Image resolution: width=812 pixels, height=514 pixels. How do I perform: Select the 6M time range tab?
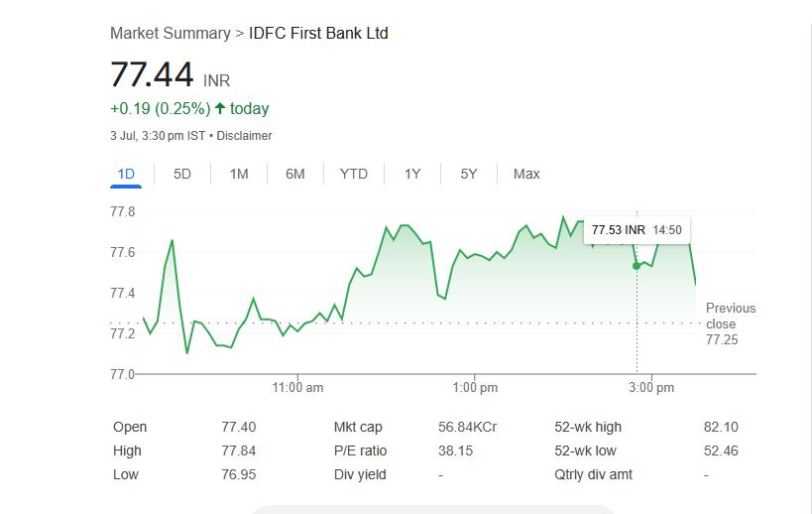pyautogui.click(x=295, y=174)
